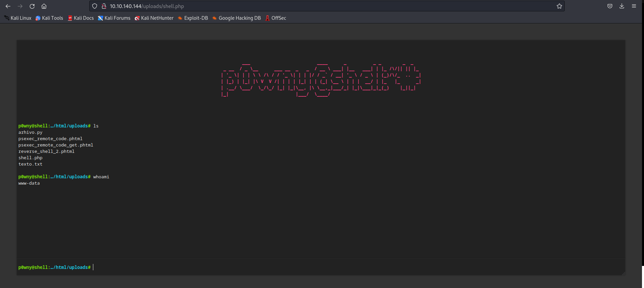Click the www-data output text
Screen dimensions: 644x288
click(x=29, y=183)
